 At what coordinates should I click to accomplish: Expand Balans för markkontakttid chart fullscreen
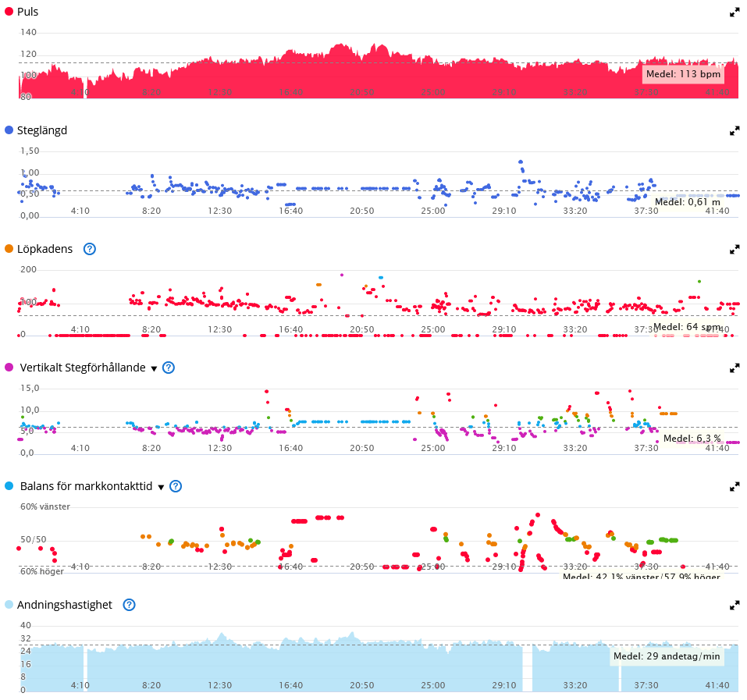pos(735,487)
